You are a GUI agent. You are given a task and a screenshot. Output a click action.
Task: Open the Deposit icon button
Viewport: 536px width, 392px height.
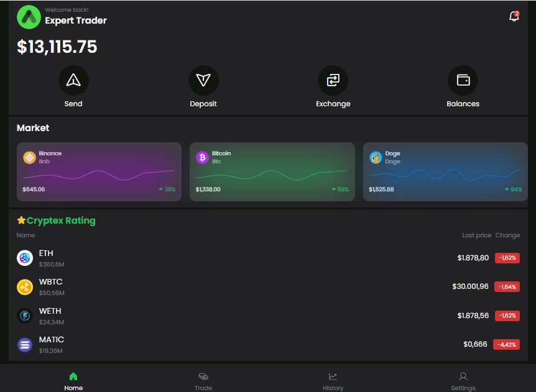coord(203,80)
